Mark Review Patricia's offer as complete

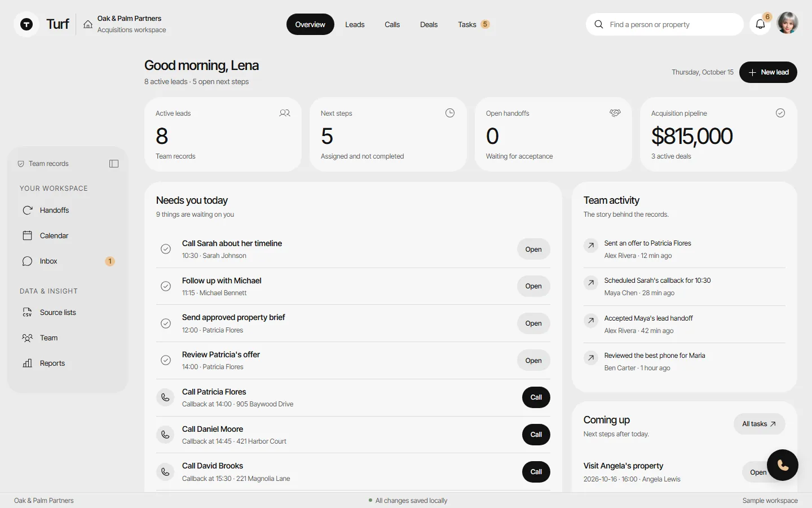166,360
